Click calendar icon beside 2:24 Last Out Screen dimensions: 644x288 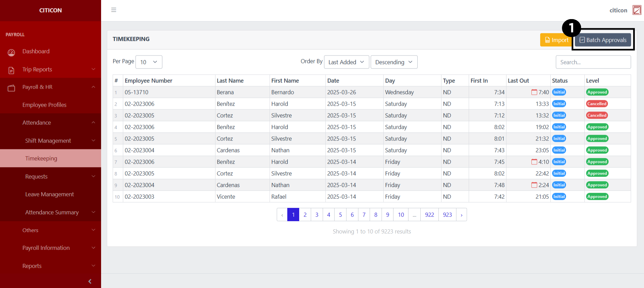[x=534, y=185]
